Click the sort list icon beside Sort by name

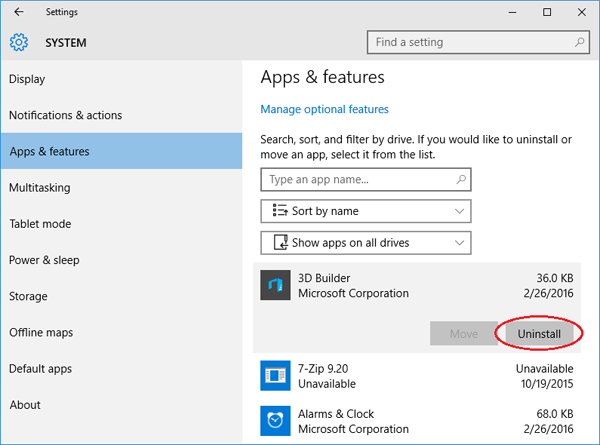pyautogui.click(x=277, y=211)
